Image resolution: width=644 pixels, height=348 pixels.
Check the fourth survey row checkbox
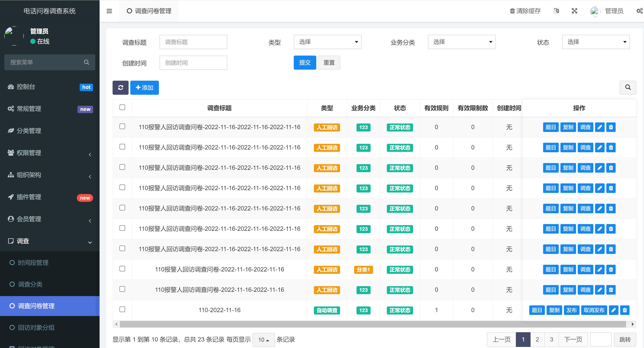122,187
